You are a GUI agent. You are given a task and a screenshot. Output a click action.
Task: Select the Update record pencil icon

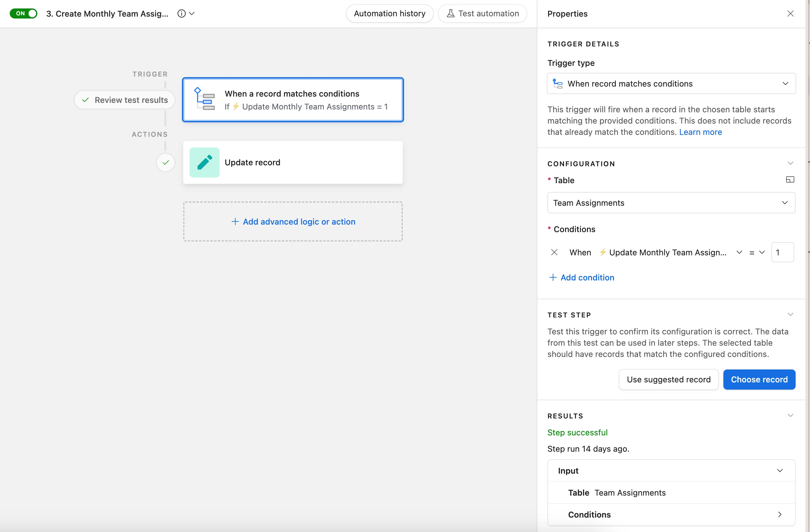coord(204,162)
